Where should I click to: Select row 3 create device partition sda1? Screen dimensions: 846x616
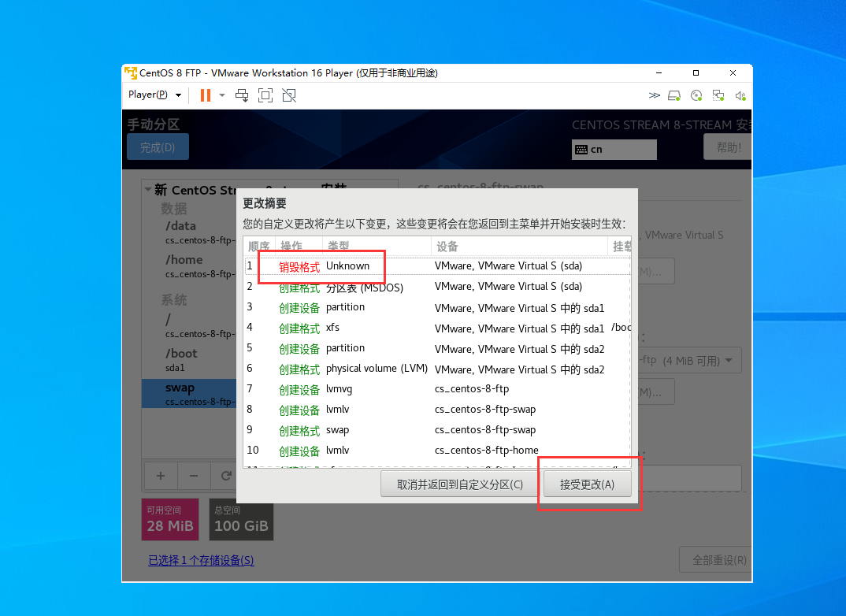(x=437, y=307)
